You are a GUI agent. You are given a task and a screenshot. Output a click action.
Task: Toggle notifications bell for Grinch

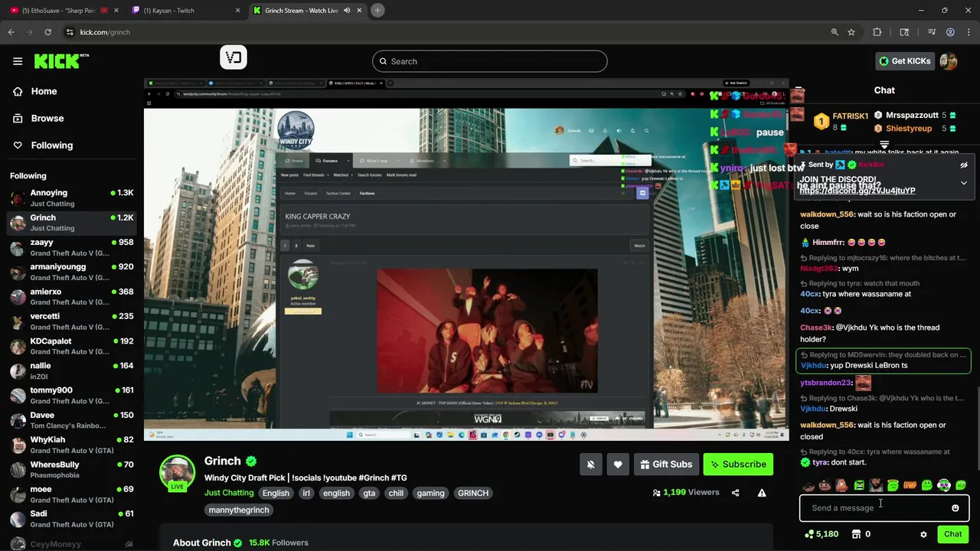coord(590,464)
